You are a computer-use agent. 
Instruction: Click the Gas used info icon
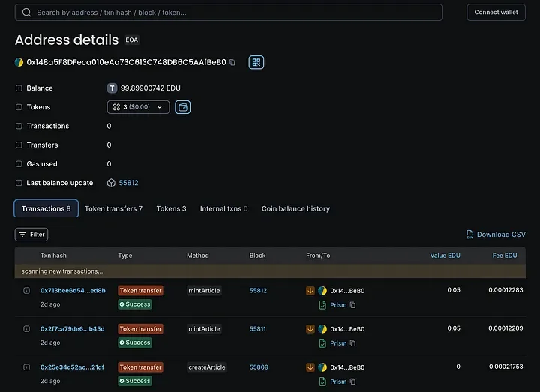[19, 164]
